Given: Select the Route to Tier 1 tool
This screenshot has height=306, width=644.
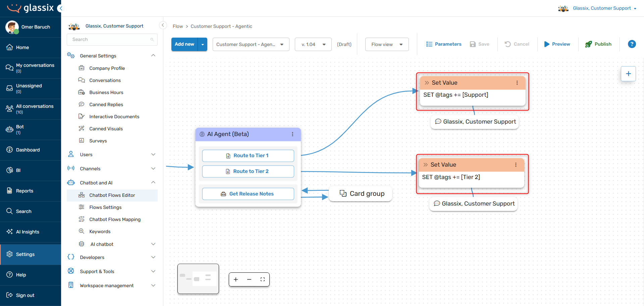Looking at the screenshot, I should click(248, 156).
